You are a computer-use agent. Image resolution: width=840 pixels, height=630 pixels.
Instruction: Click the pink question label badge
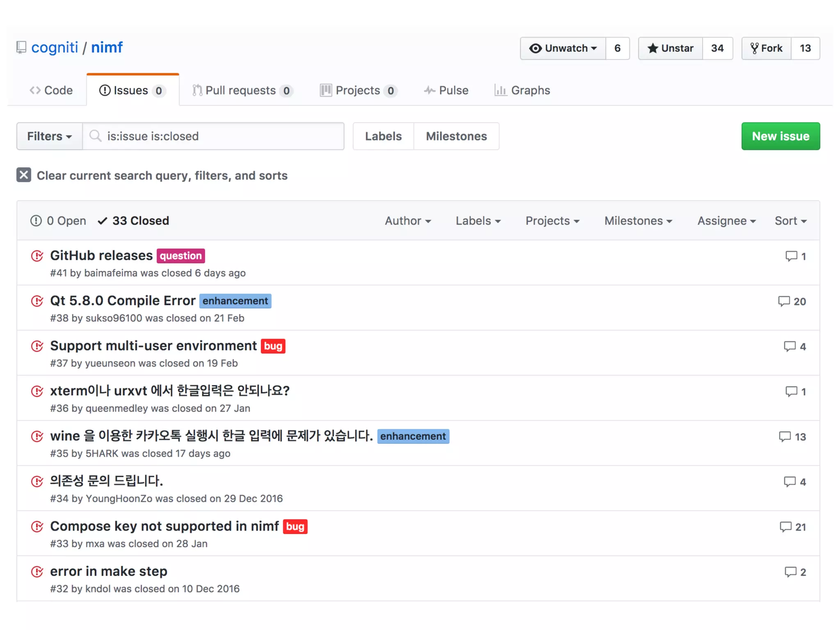point(180,256)
